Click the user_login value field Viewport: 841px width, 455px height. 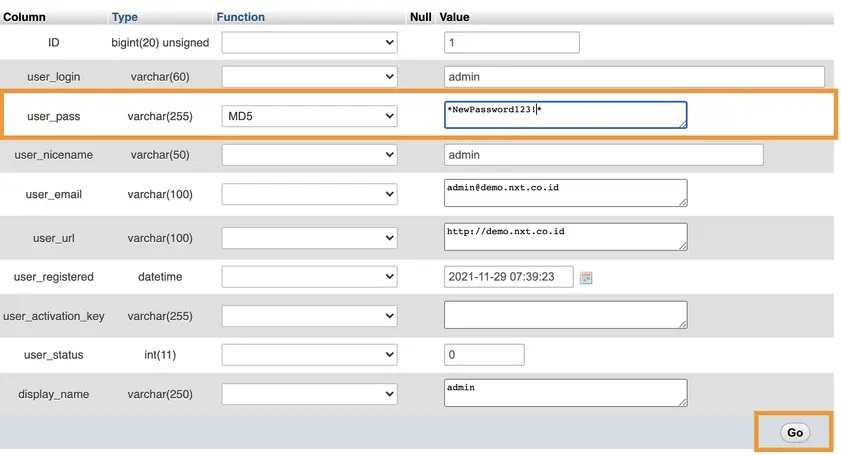pyautogui.click(x=634, y=77)
